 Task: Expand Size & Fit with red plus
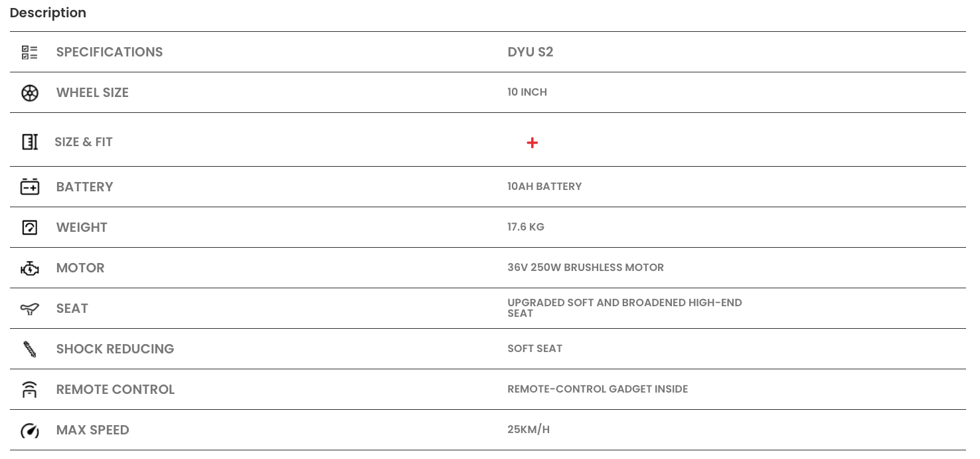pos(532,143)
